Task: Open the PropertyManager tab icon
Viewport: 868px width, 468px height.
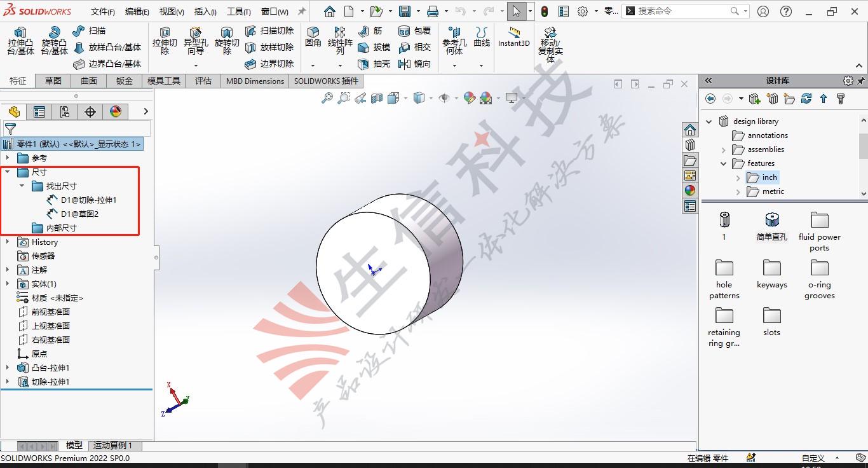Action: coord(39,112)
